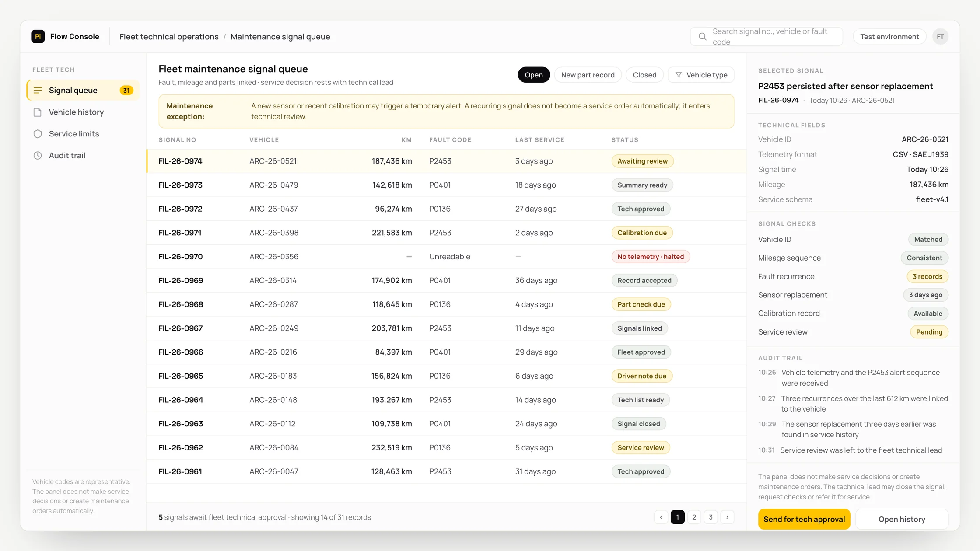Click the Vehicle type filter funnel icon
Viewport: 980px width, 551px height.
(x=679, y=75)
